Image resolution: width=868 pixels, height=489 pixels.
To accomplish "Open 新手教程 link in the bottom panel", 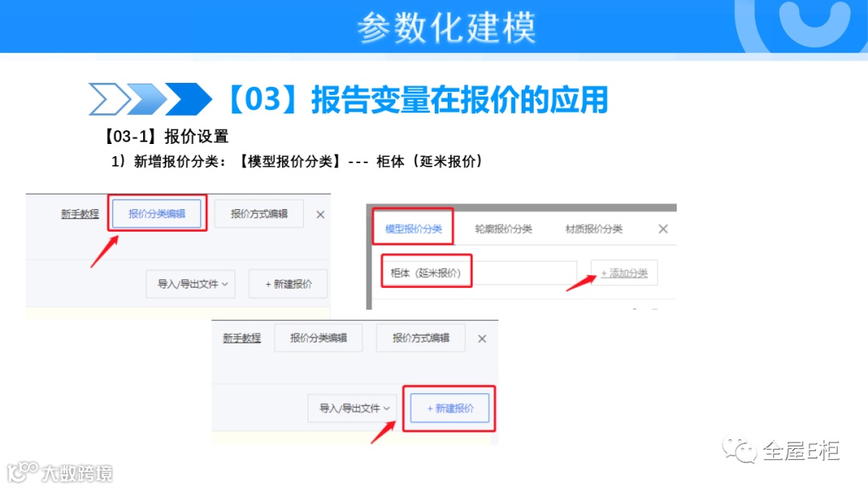I will coord(242,338).
